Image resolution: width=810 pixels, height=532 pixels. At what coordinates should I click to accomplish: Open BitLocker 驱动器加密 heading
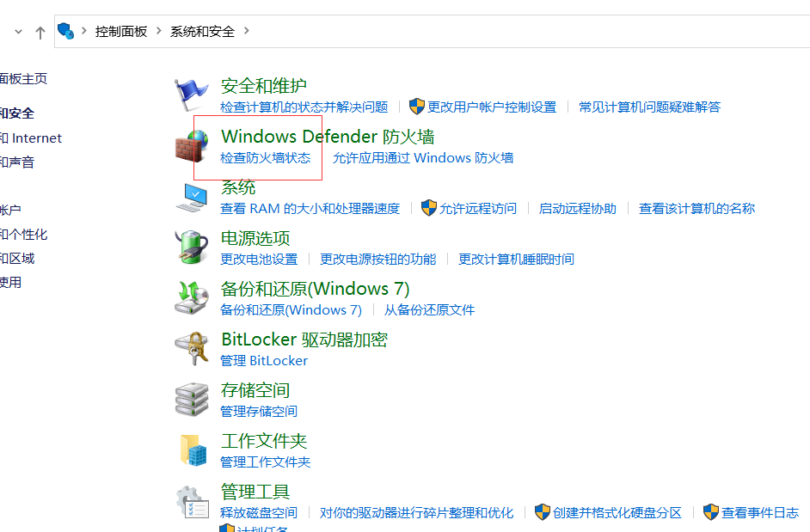click(304, 339)
